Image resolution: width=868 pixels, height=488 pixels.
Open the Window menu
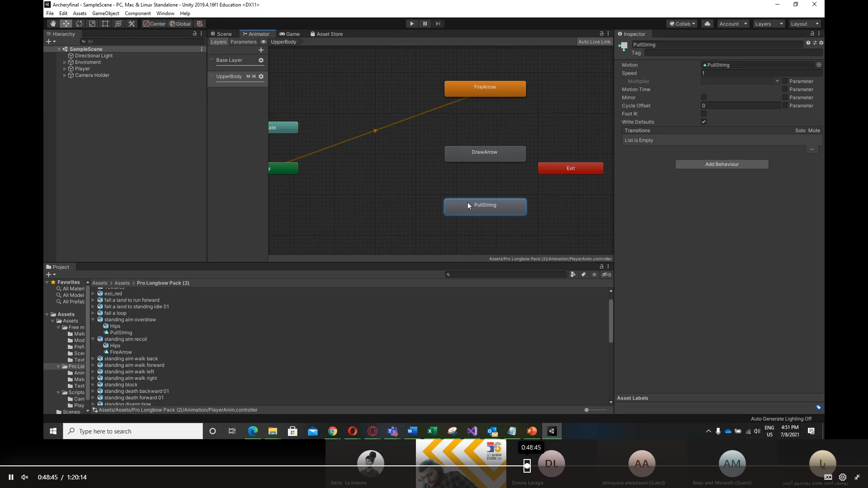[165, 14]
